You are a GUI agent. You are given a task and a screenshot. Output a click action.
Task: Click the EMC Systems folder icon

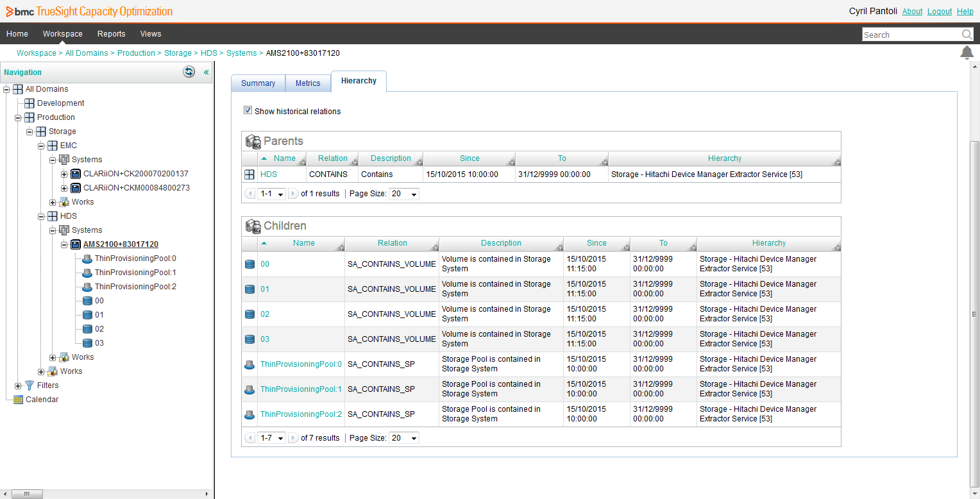64,160
